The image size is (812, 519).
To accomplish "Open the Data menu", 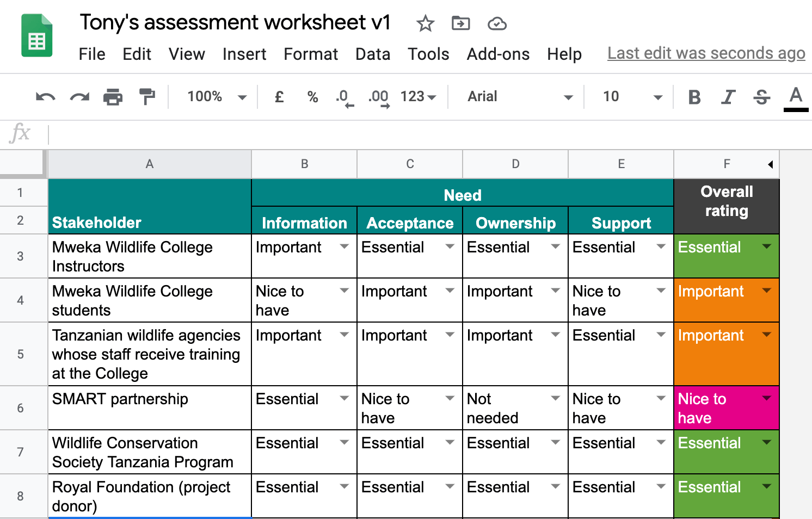I will coord(373,54).
